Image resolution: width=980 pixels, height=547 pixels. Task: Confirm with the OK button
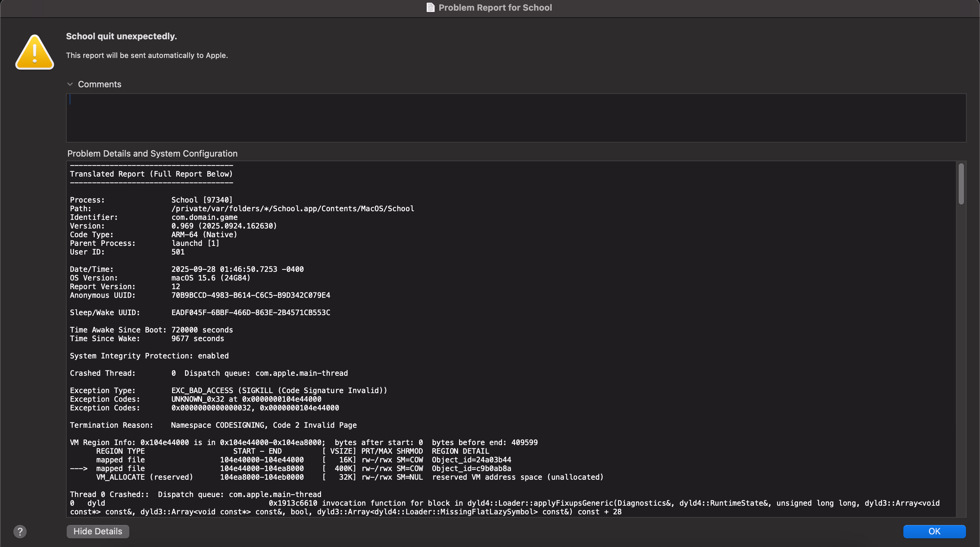click(x=934, y=531)
